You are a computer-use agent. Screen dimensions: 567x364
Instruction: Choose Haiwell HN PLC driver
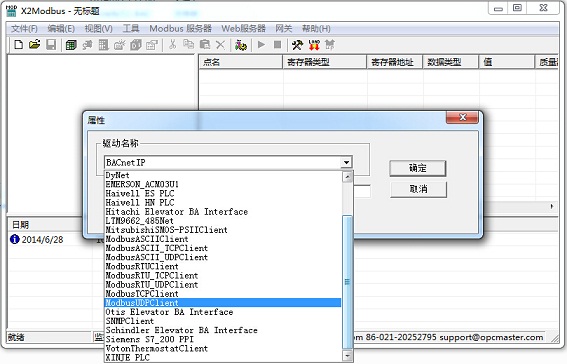point(223,202)
